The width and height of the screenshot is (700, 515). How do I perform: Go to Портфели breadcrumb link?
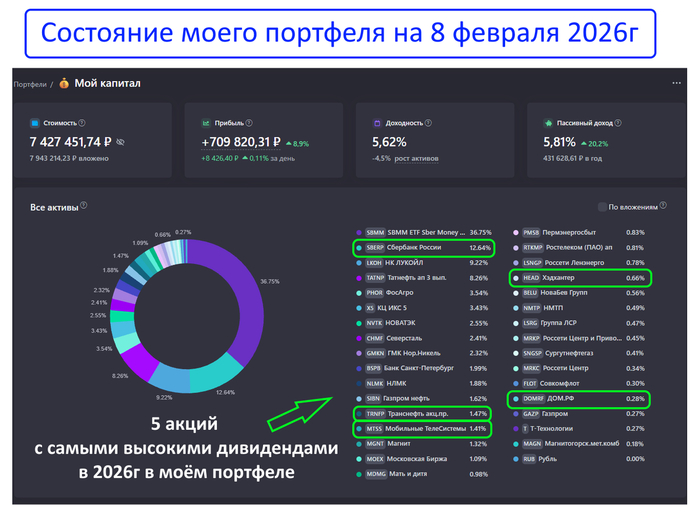(x=29, y=84)
